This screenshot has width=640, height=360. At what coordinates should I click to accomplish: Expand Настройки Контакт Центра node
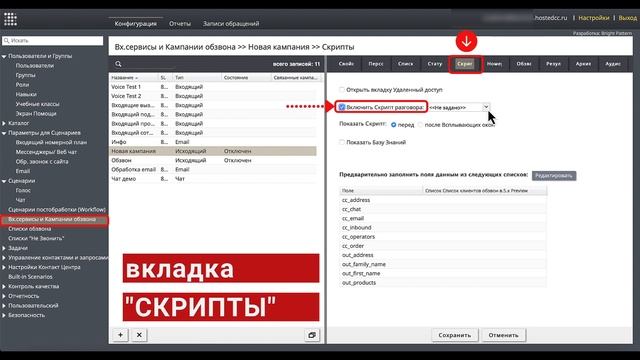(4, 267)
